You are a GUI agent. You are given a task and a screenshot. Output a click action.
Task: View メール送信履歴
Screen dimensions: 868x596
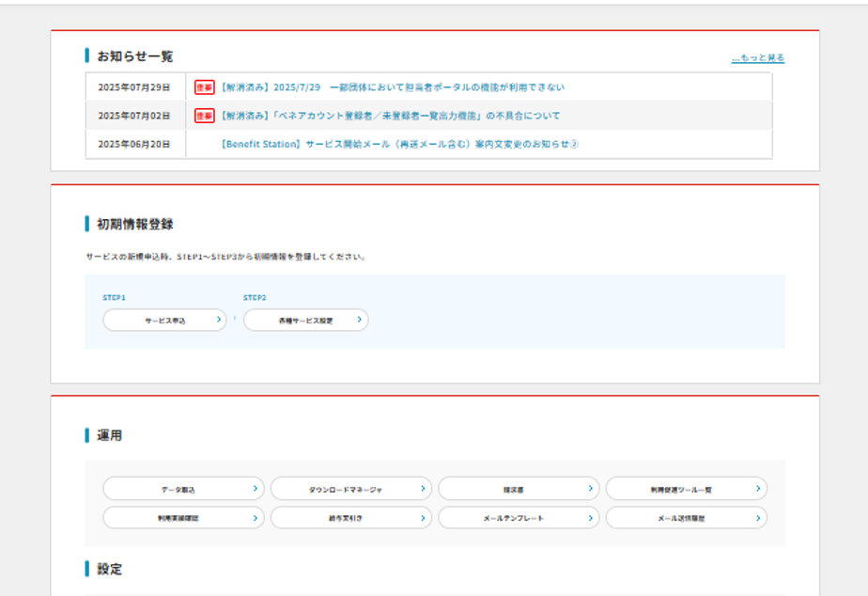682,518
